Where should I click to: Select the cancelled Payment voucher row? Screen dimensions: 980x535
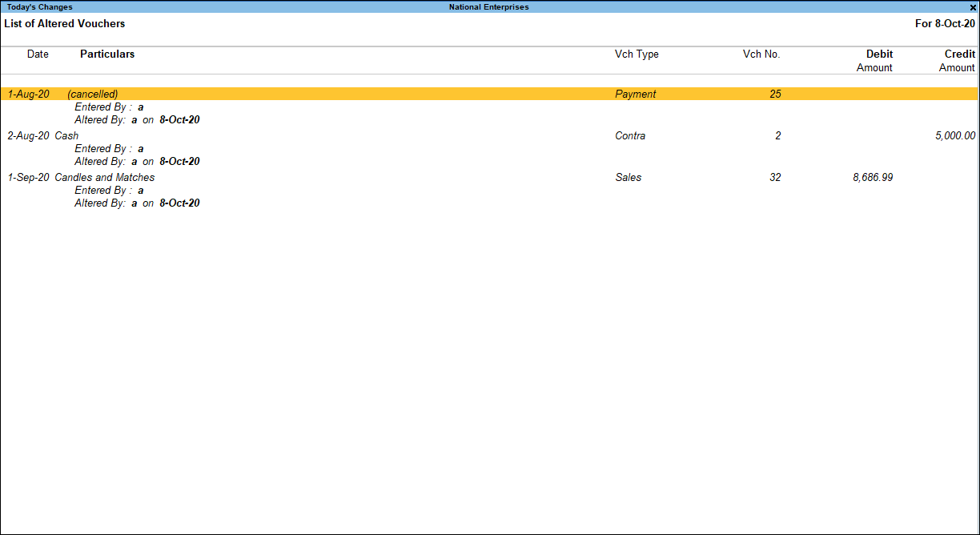(489, 94)
